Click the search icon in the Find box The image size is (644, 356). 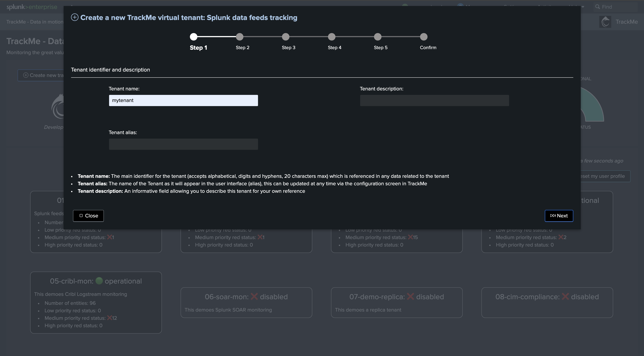597,7
